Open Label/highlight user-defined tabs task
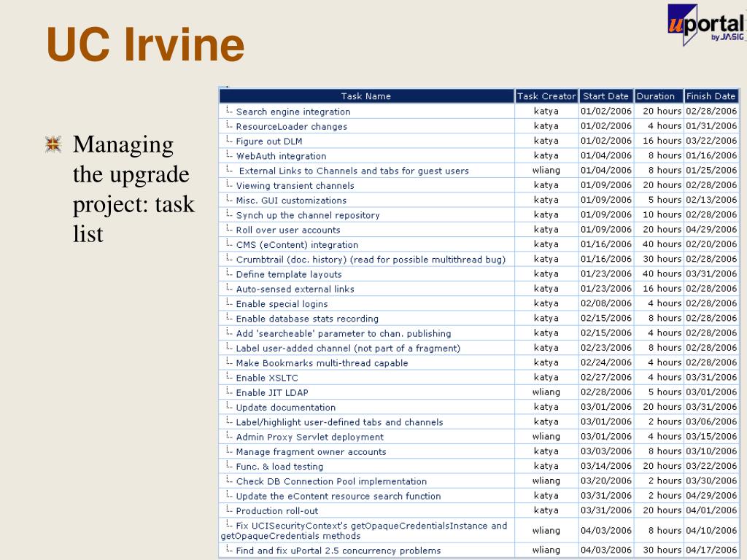Screen dimensions: 747x560 [340, 421]
